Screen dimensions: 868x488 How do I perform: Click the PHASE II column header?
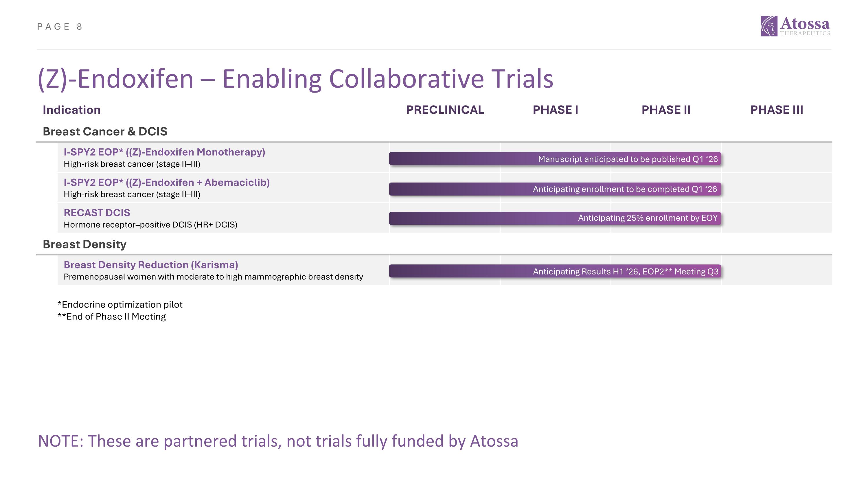coord(666,110)
